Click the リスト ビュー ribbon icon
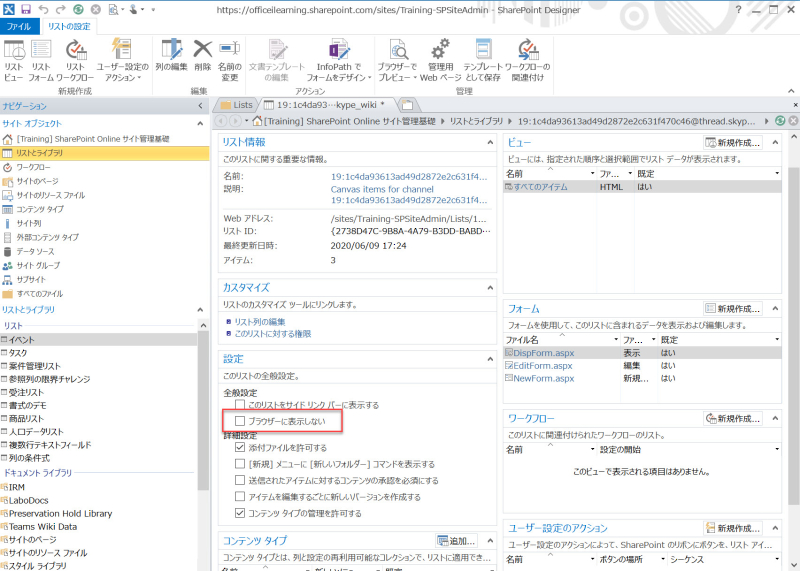 13,60
